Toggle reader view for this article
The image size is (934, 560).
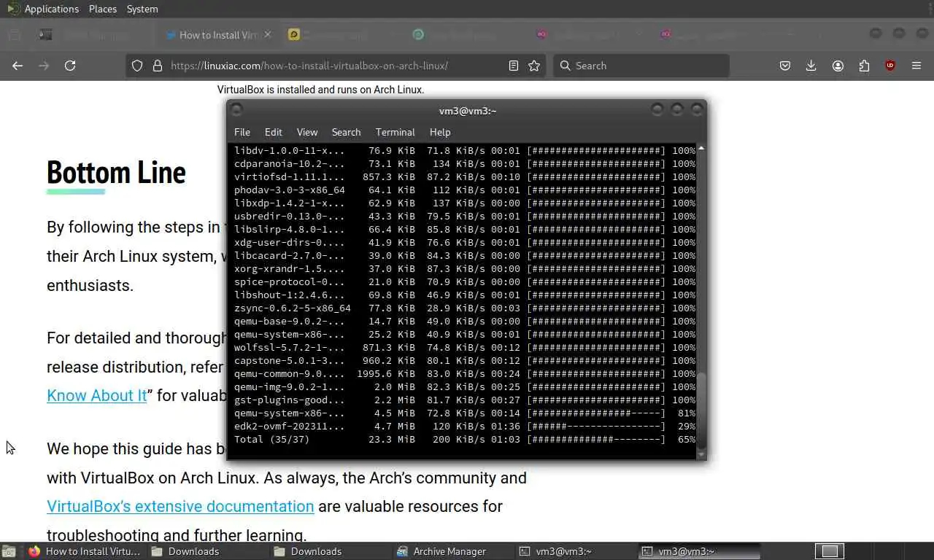(514, 66)
